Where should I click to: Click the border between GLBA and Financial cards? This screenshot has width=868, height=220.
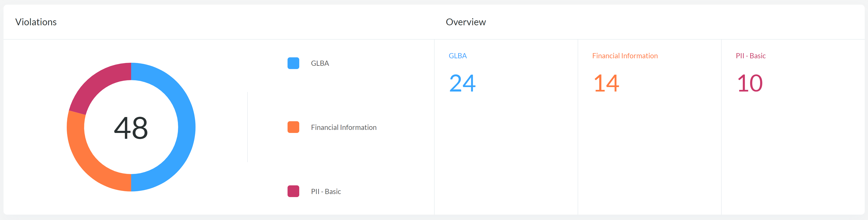(578, 127)
